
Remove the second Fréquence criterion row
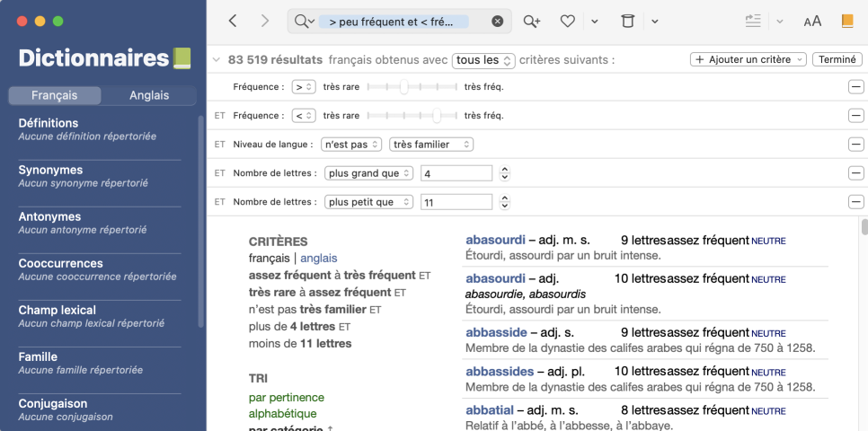(x=855, y=116)
